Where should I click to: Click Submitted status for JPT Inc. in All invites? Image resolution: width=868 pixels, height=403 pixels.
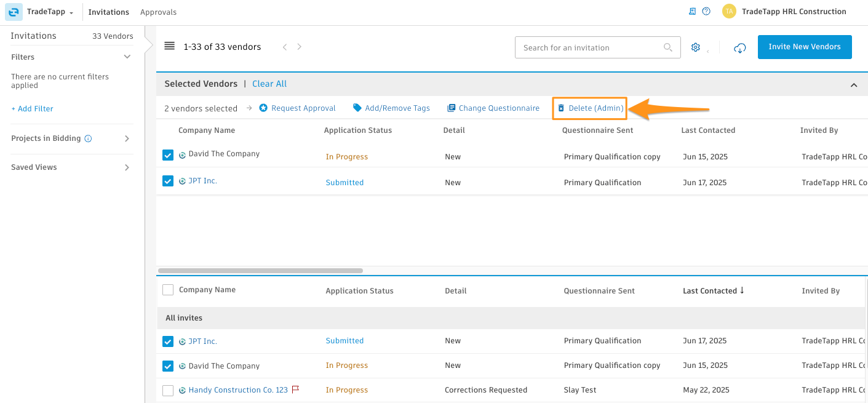[344, 341]
